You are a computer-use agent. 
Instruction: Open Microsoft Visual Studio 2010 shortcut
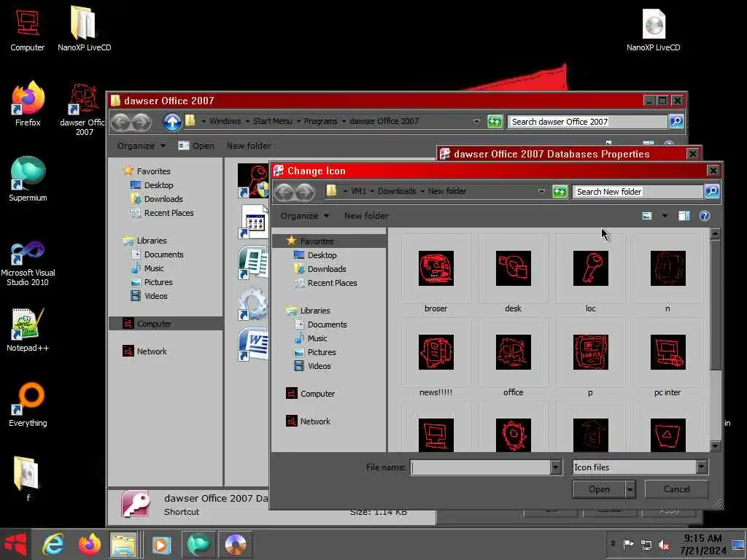28,262
